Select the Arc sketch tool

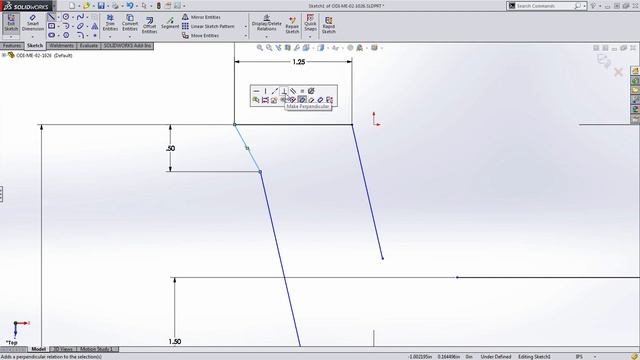[x=66, y=26]
